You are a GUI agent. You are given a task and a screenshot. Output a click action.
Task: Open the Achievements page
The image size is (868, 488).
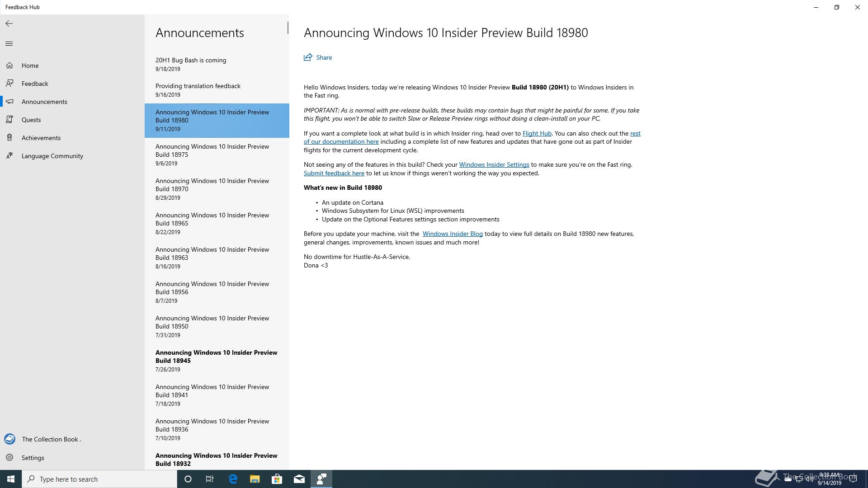coord(72,138)
